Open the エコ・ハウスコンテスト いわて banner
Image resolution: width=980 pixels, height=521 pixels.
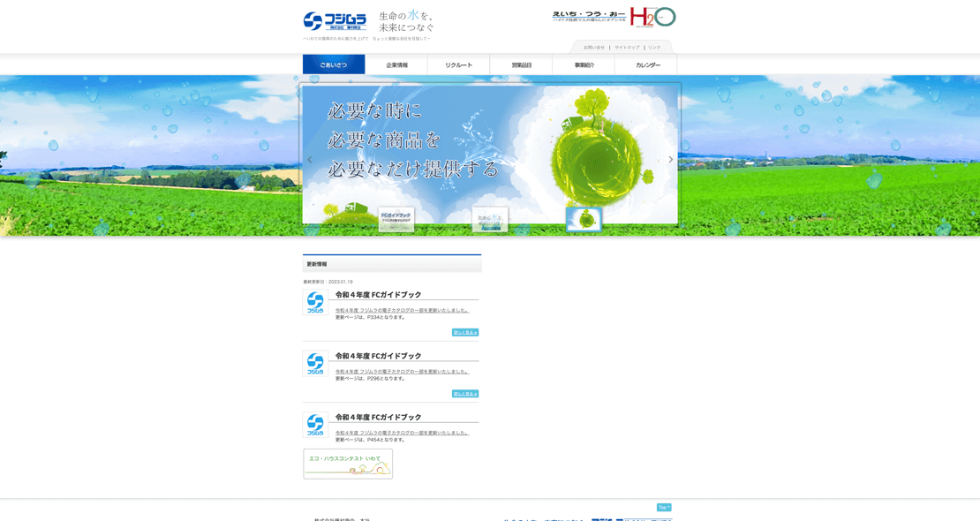pos(348,464)
